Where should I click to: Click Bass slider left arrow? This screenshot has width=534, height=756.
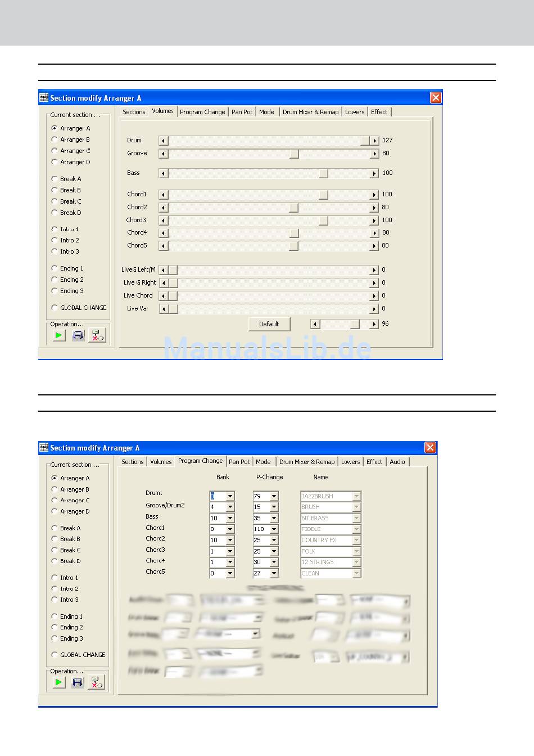pos(164,173)
